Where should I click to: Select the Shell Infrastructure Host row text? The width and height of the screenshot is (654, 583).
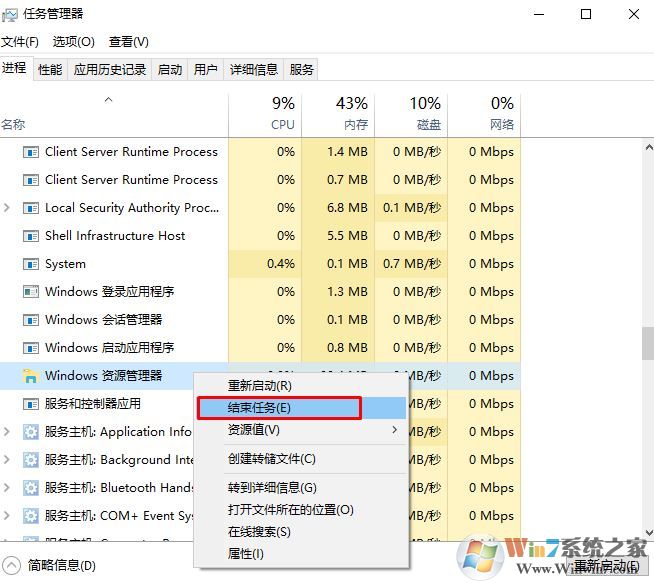(115, 236)
